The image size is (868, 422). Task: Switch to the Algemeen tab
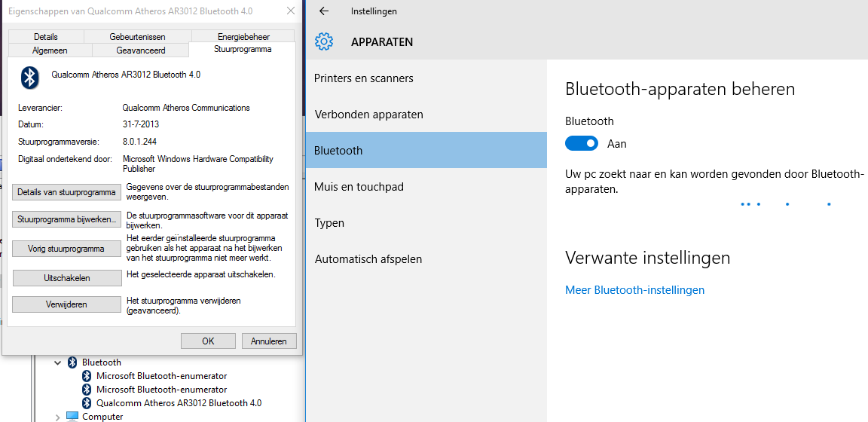50,50
